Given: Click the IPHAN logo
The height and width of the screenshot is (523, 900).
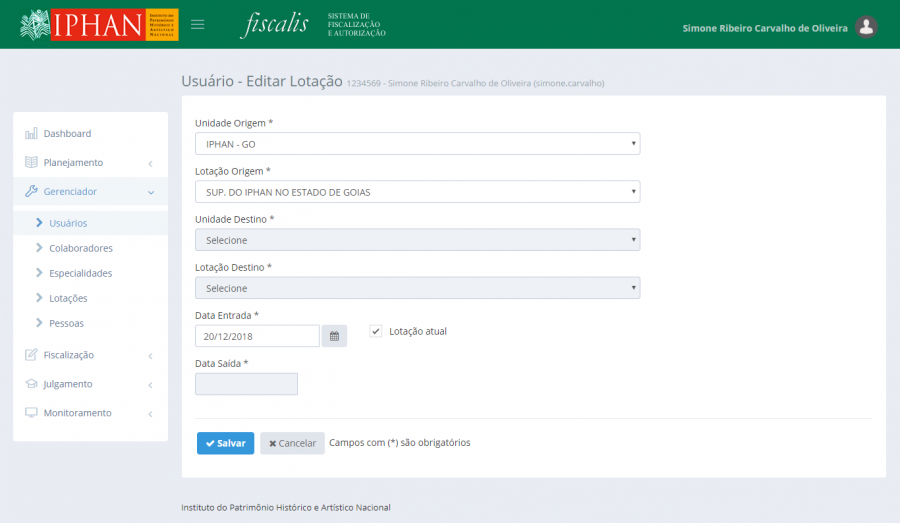Looking at the screenshot, I should [x=99, y=25].
